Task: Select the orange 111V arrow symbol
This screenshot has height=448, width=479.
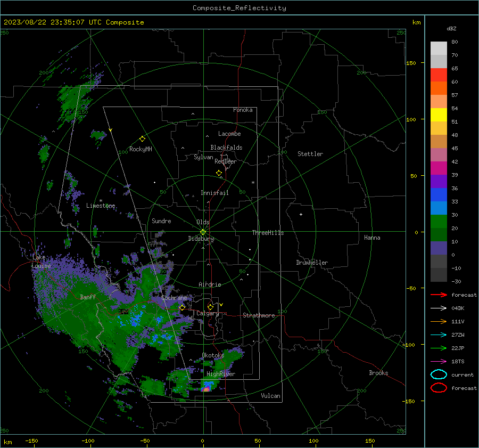Action: pyautogui.click(x=439, y=321)
